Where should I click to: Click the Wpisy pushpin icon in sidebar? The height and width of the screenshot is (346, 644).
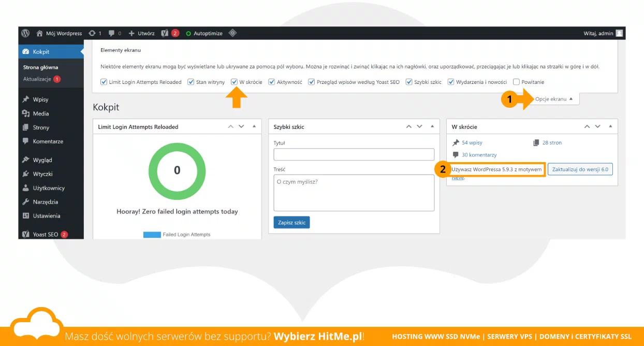(x=26, y=99)
